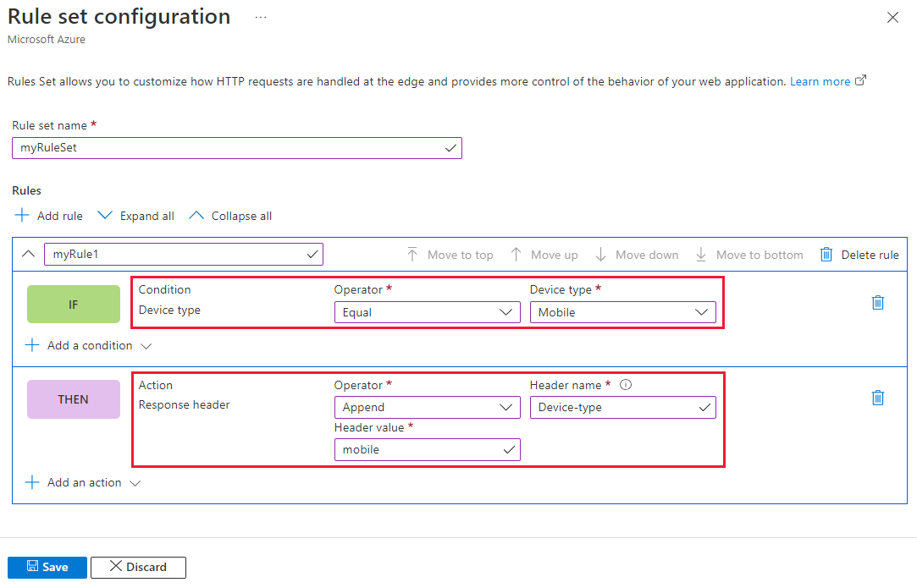This screenshot has width=917, height=588.
Task: Delete the IF condition with trash icon
Action: point(878,302)
